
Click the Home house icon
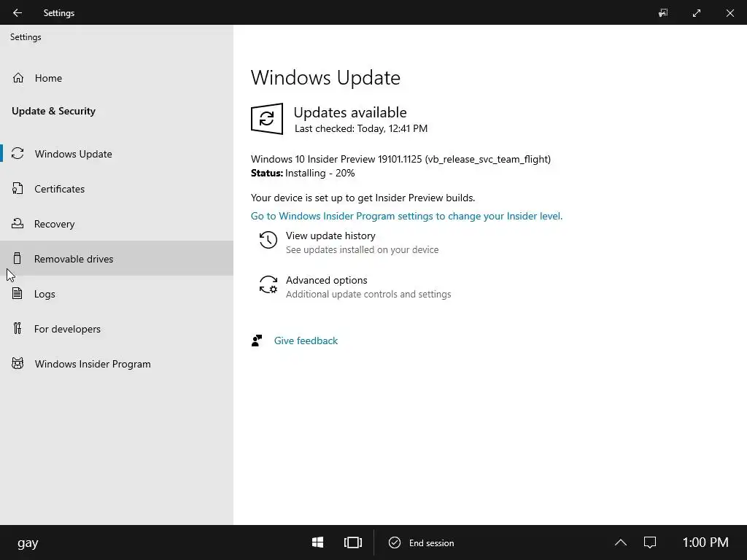[x=18, y=77]
